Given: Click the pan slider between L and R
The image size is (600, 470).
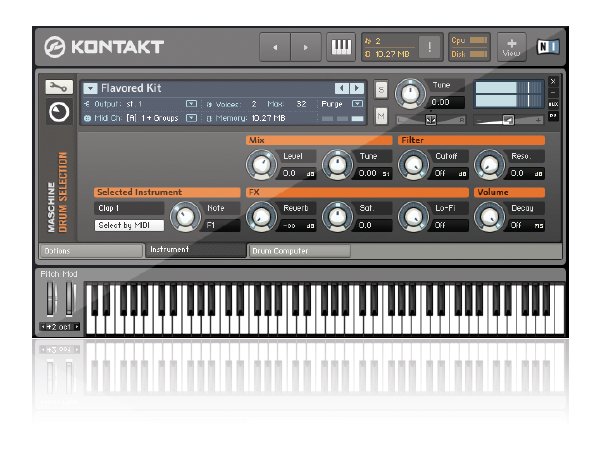Looking at the screenshot, I should (431, 120).
